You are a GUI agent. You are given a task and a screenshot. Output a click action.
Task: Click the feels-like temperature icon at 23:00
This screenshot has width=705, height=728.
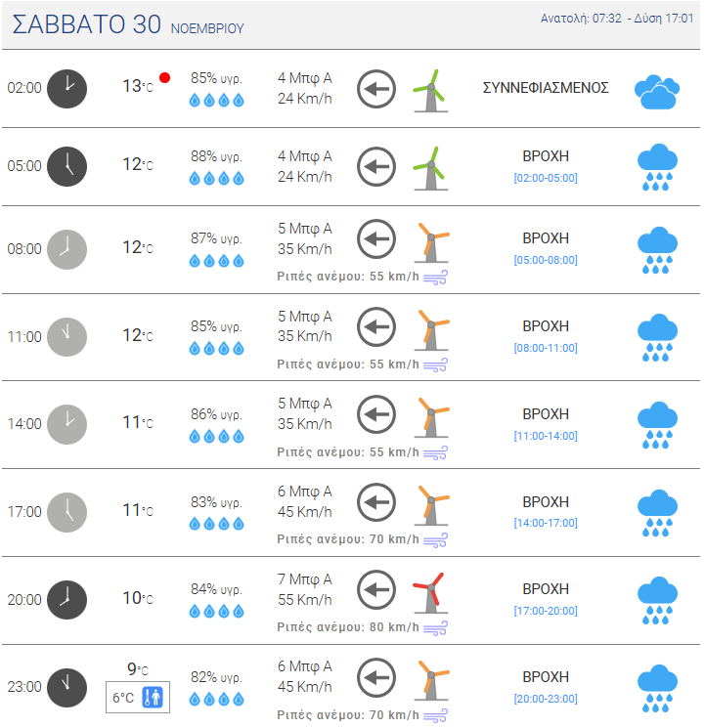(x=153, y=698)
